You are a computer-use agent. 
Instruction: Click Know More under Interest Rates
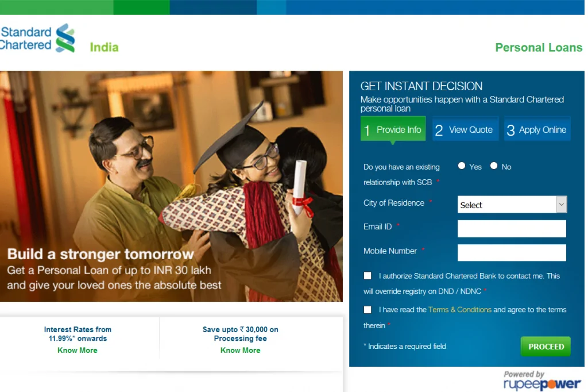78,350
